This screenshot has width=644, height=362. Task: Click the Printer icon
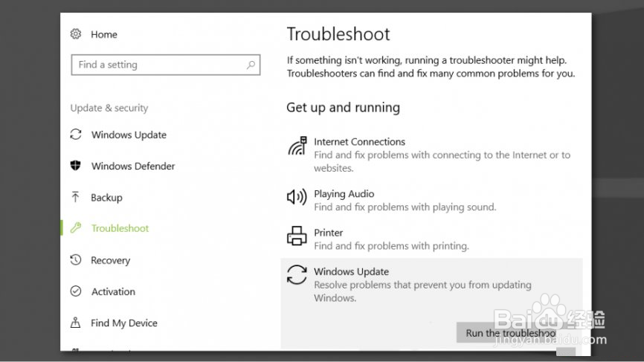coord(297,236)
